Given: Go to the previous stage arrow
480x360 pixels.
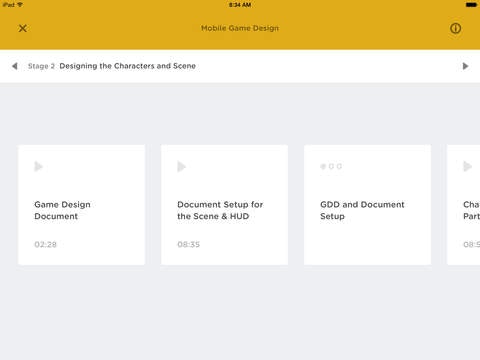Looking at the screenshot, I should [15, 66].
